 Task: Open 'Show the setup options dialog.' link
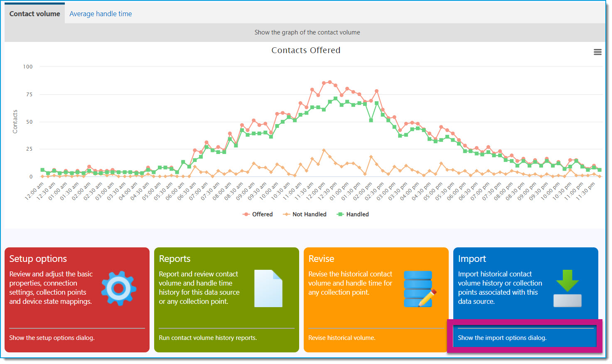(x=52, y=338)
